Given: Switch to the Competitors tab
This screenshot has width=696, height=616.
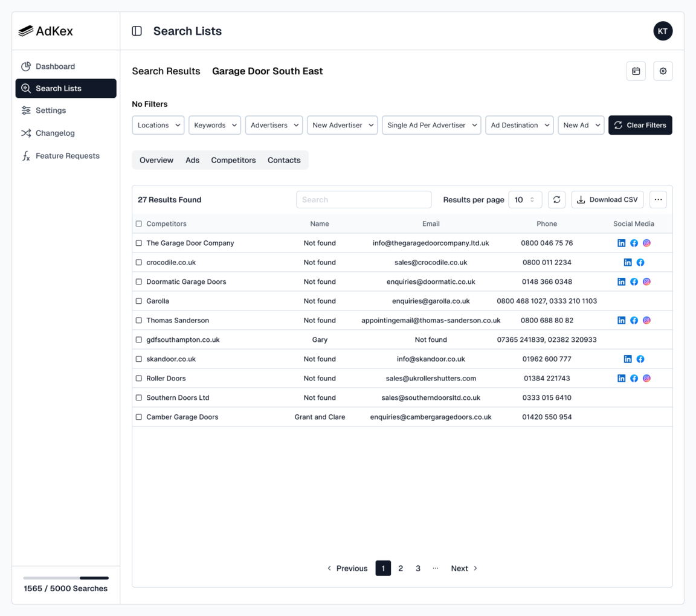Looking at the screenshot, I should click(233, 160).
